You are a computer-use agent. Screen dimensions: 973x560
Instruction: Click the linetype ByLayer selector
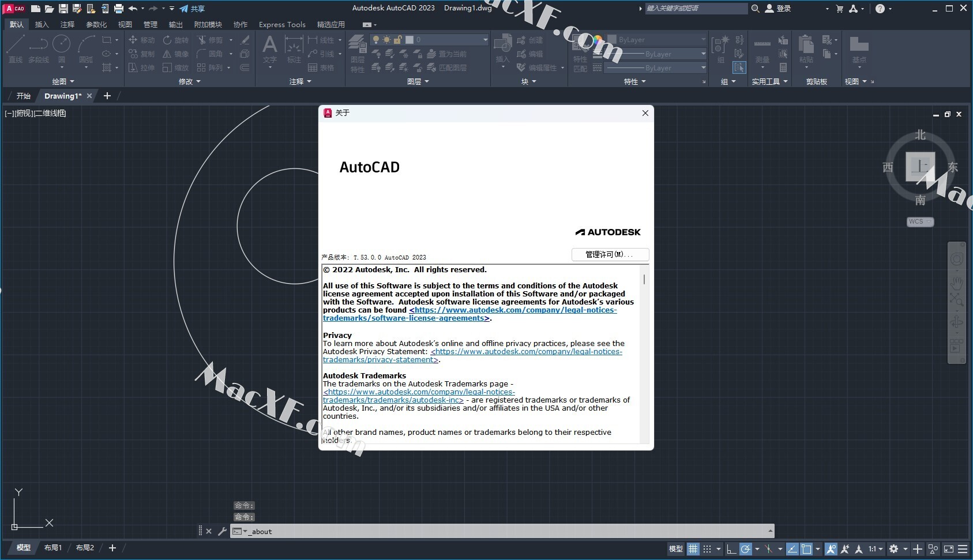coord(656,67)
